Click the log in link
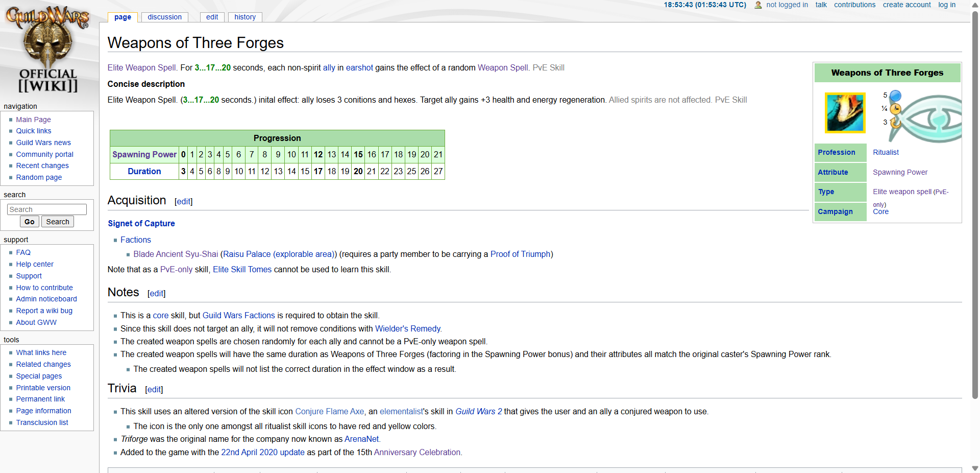 click(x=947, y=5)
